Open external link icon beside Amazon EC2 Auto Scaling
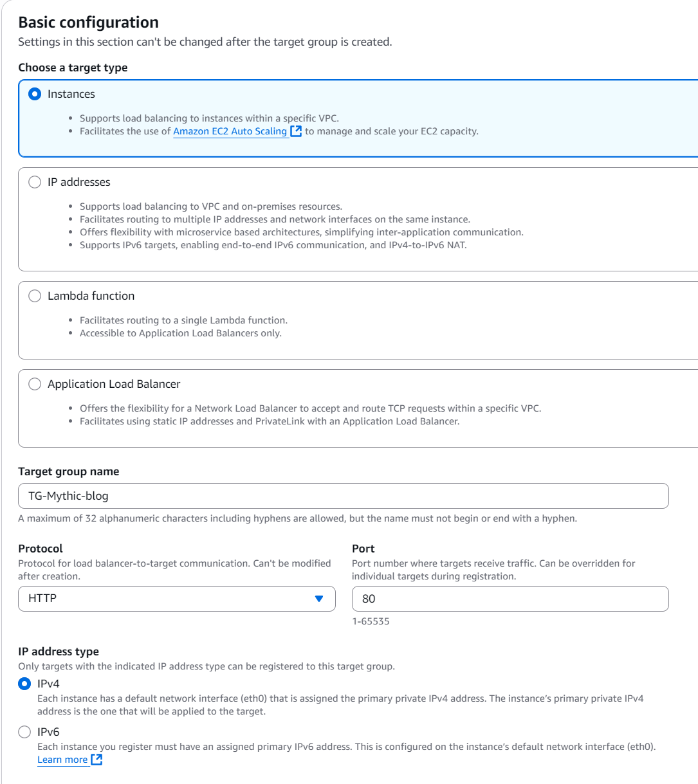This screenshot has width=698, height=784. click(296, 131)
